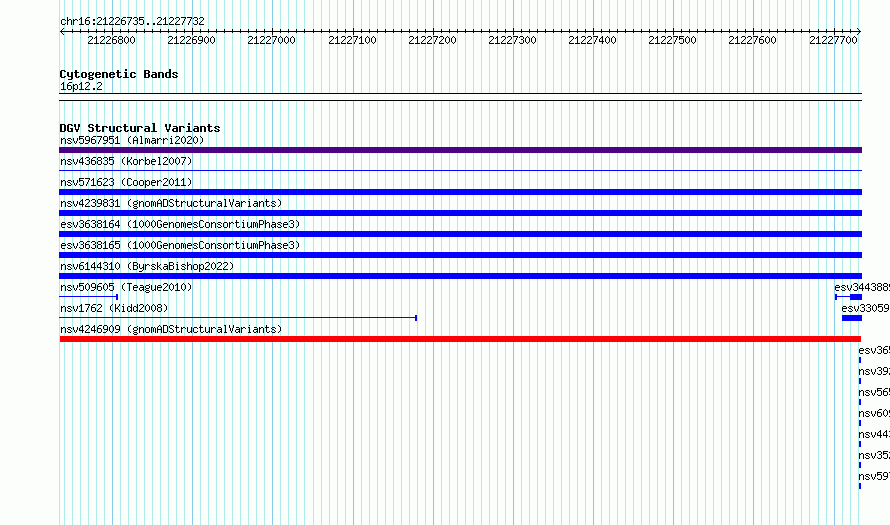Screen dimensions: 890x525
Task: Click the blue nsv6144310 variant bar
Action: tap(460, 276)
